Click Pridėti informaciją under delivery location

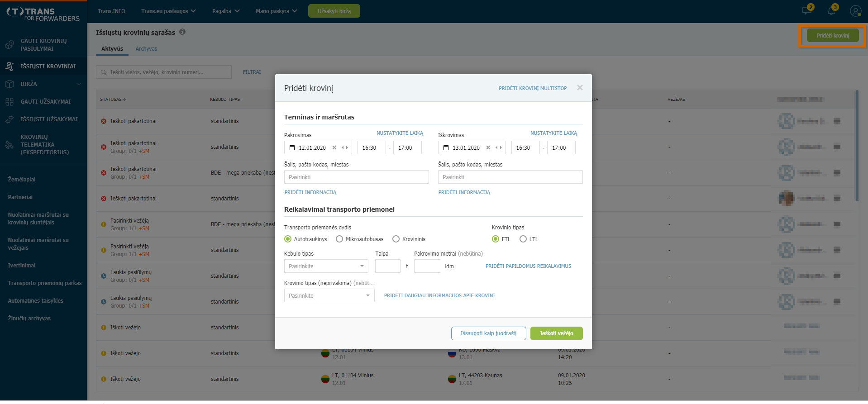(464, 192)
